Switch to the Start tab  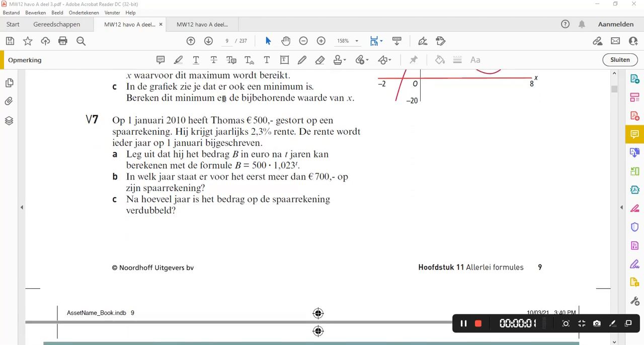pos(13,24)
